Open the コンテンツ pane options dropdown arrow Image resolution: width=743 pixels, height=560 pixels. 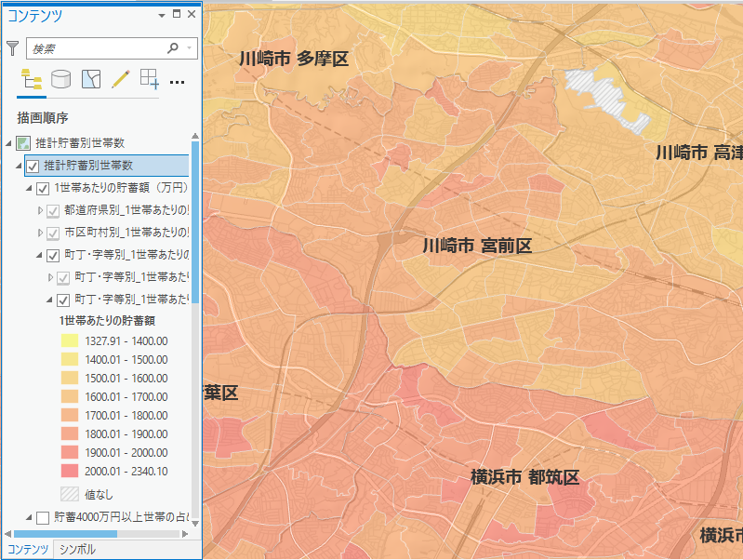pos(162,15)
